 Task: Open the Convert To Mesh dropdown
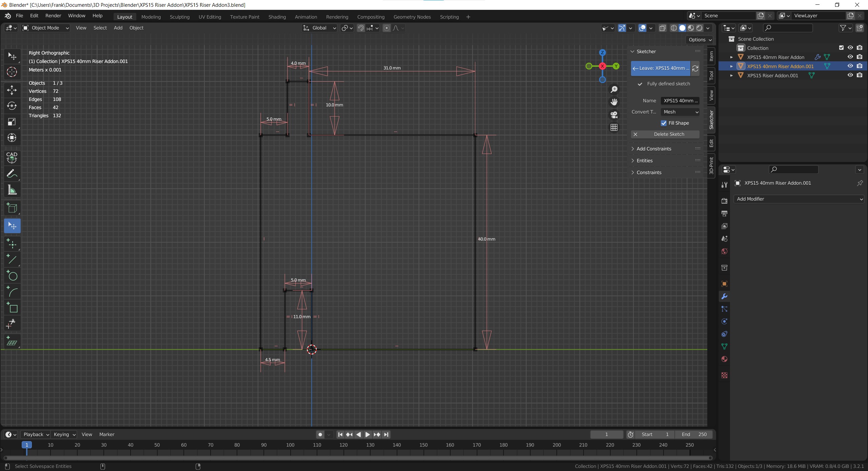coord(680,112)
